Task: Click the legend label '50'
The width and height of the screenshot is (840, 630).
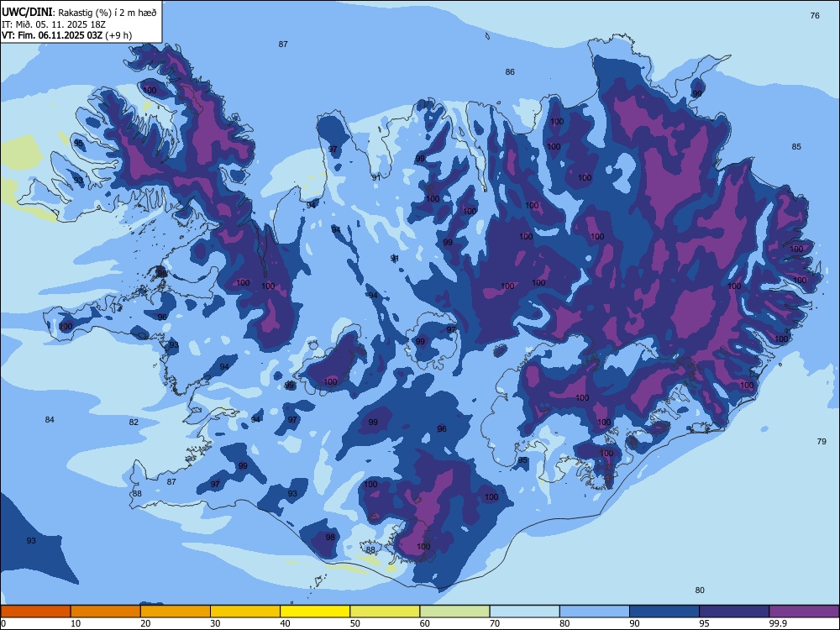Action: (355, 623)
